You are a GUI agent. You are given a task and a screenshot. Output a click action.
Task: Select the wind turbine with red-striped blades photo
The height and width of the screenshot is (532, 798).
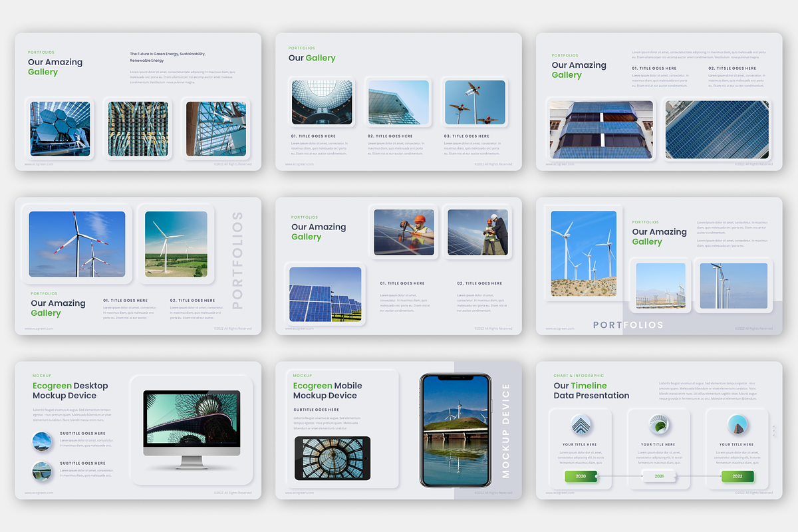[x=77, y=244]
